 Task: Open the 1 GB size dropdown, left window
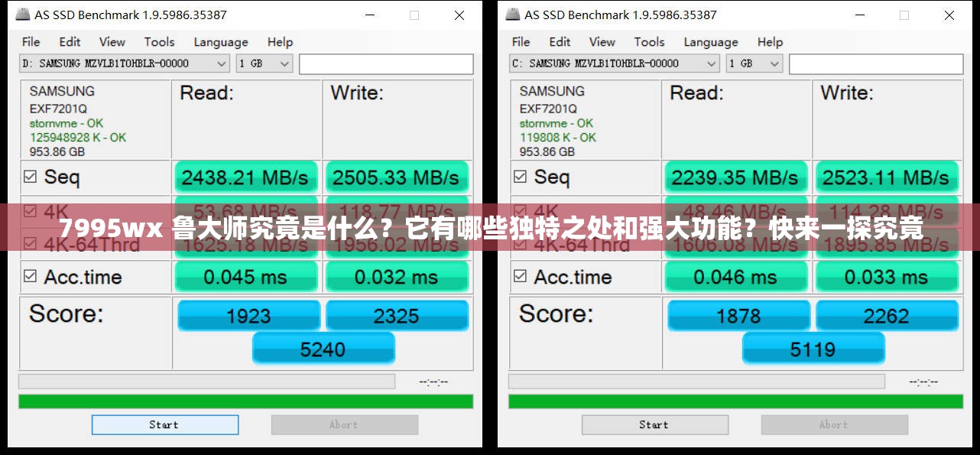264,63
